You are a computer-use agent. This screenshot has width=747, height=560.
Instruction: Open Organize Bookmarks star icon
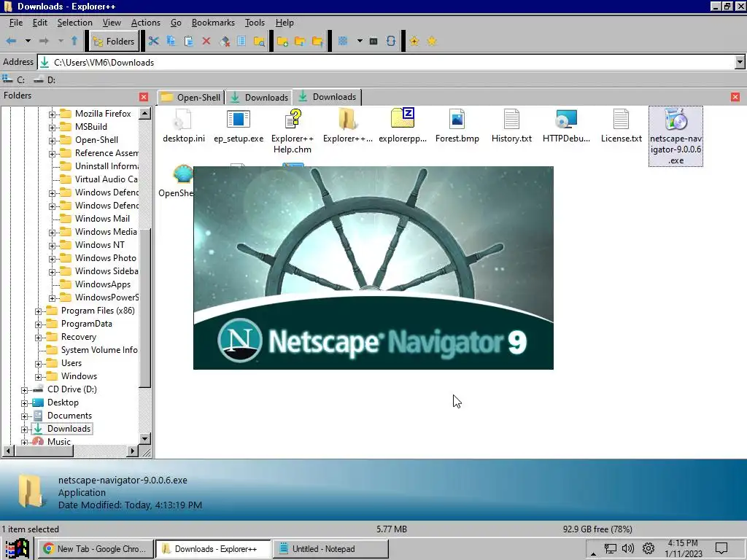click(x=432, y=41)
